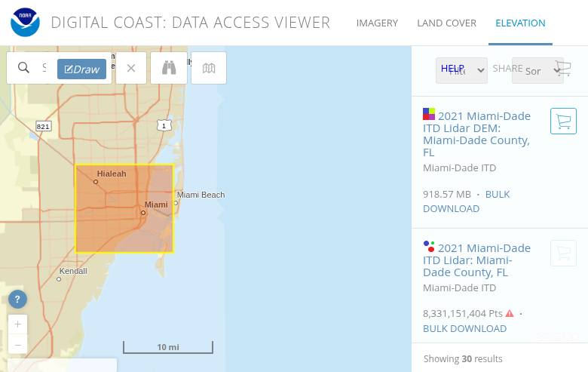This screenshot has height=372, width=588.
Task: Click the red warning icon beside points count
Action: 510,313
